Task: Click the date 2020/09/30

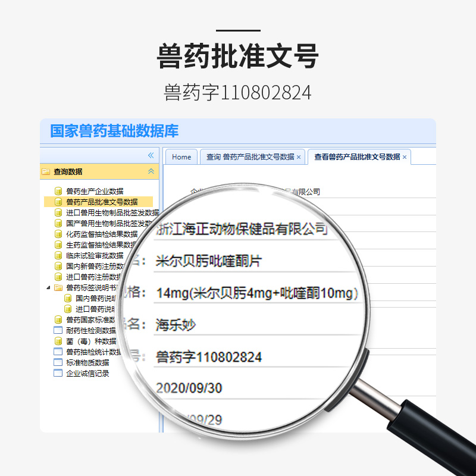Action: 189,389
